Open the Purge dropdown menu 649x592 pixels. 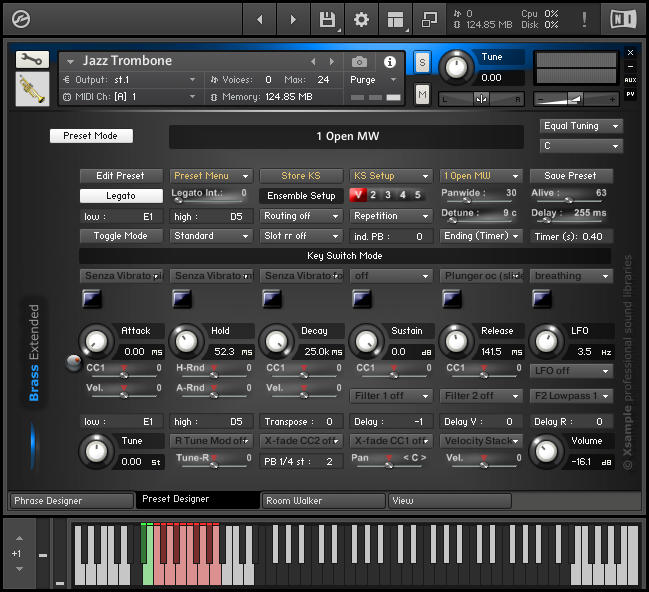click(x=374, y=79)
